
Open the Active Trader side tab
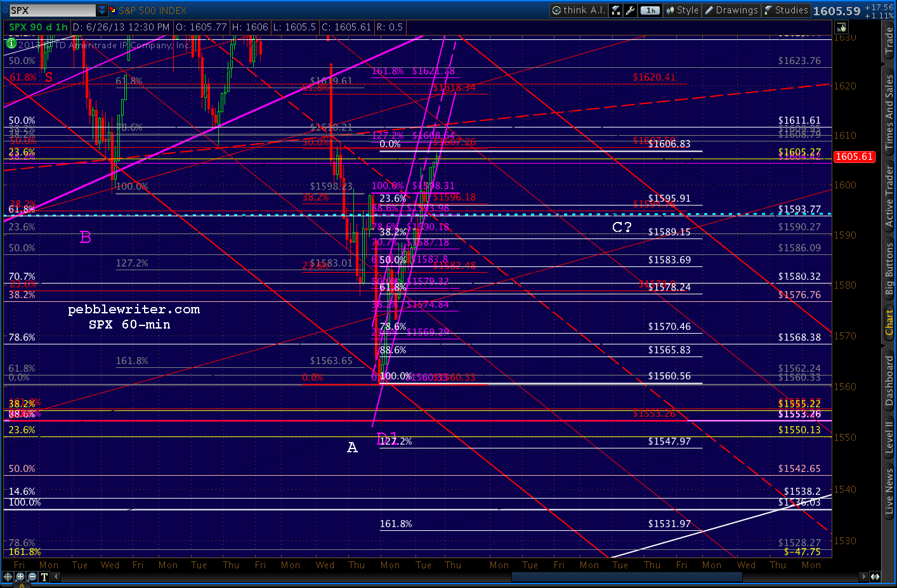click(889, 196)
